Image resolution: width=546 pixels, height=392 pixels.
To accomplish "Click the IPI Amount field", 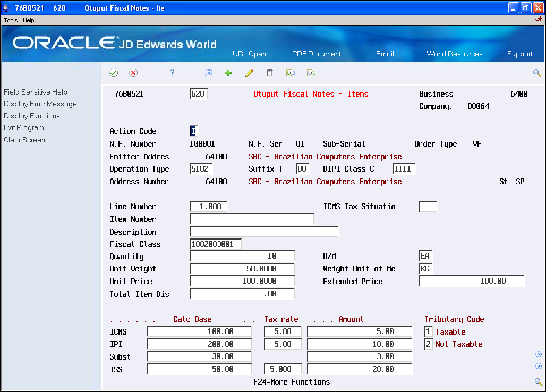I will click(x=360, y=344).
